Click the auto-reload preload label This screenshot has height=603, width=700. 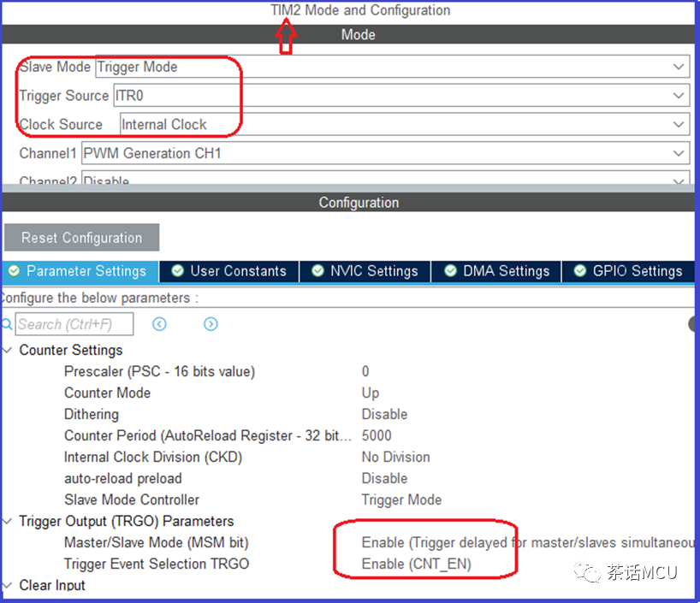[x=122, y=478]
